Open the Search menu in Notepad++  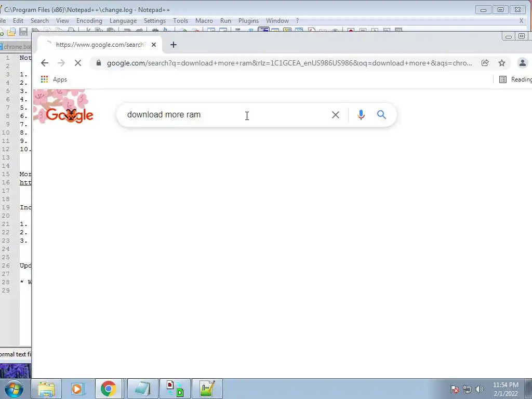pos(39,21)
